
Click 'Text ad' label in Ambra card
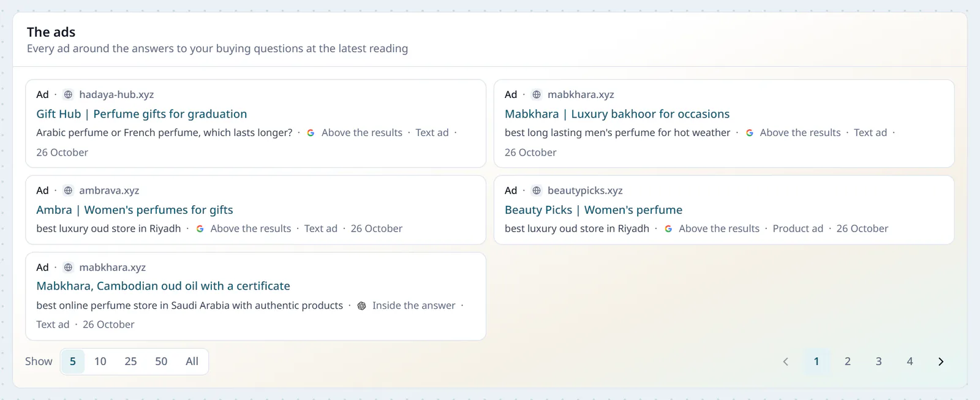tap(321, 228)
